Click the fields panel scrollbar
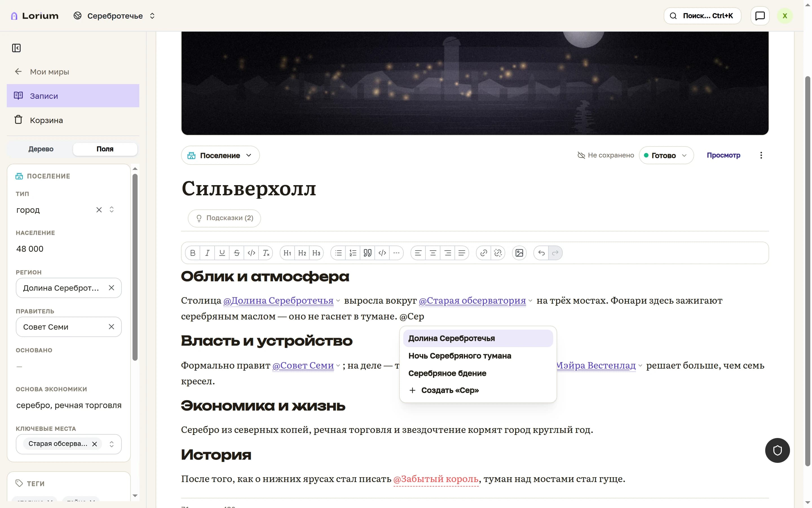The height and width of the screenshot is (508, 812). point(135,267)
